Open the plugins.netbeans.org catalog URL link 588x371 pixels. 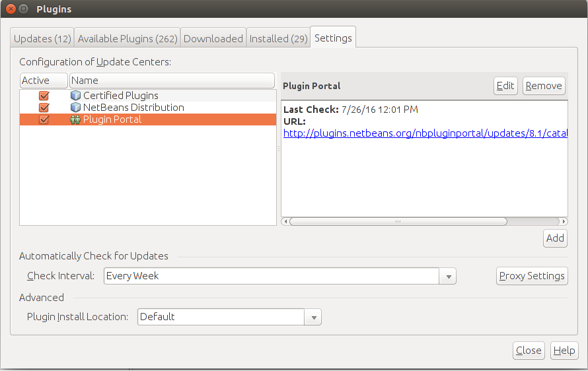(x=425, y=133)
